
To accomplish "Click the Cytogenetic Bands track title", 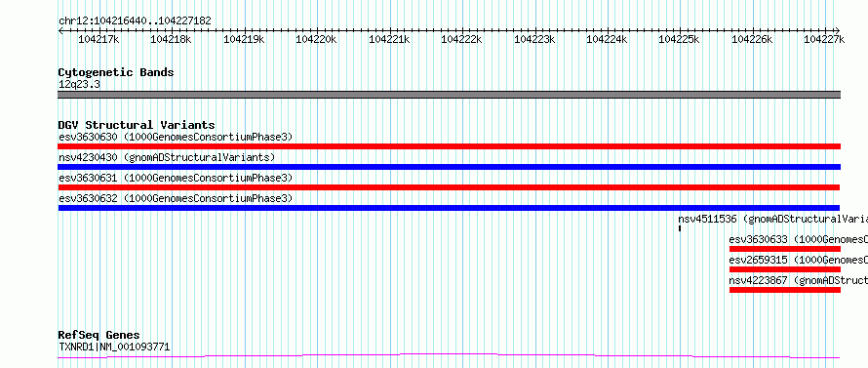I will (116, 72).
